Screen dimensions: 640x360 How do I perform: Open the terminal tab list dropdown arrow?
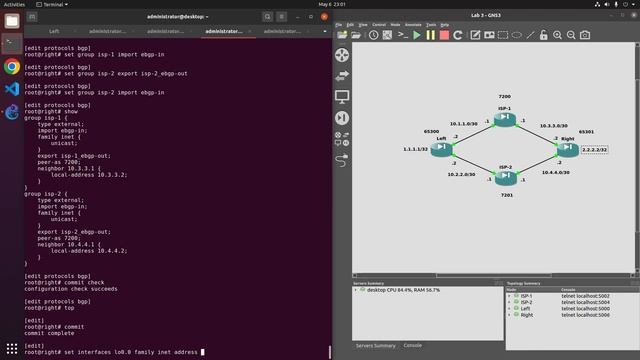click(325, 31)
